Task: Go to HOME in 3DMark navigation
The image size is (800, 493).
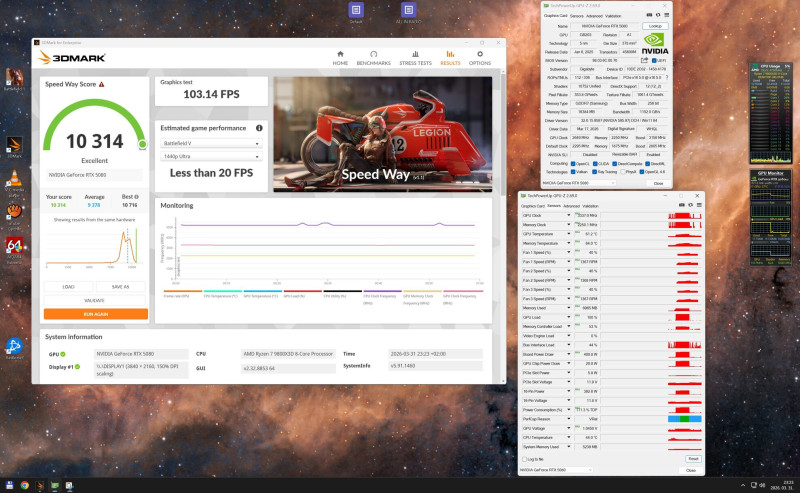Action: (340, 58)
